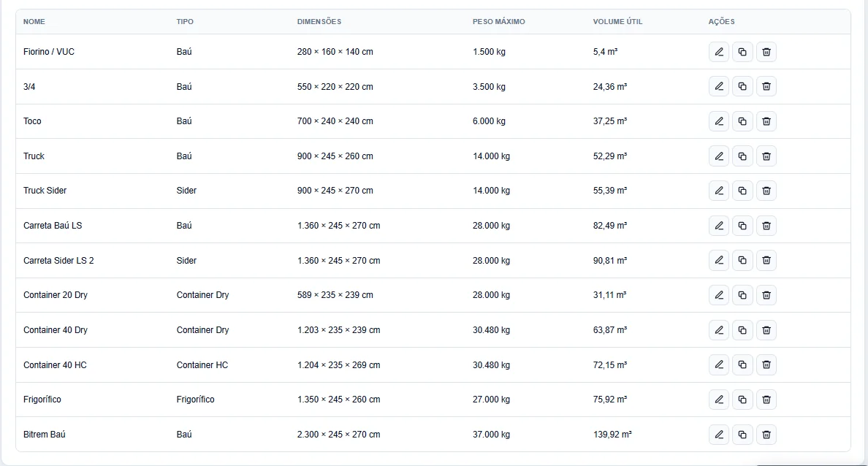868x466 pixels.
Task: Copy the Carreta Baú LS entry
Action: (742, 225)
